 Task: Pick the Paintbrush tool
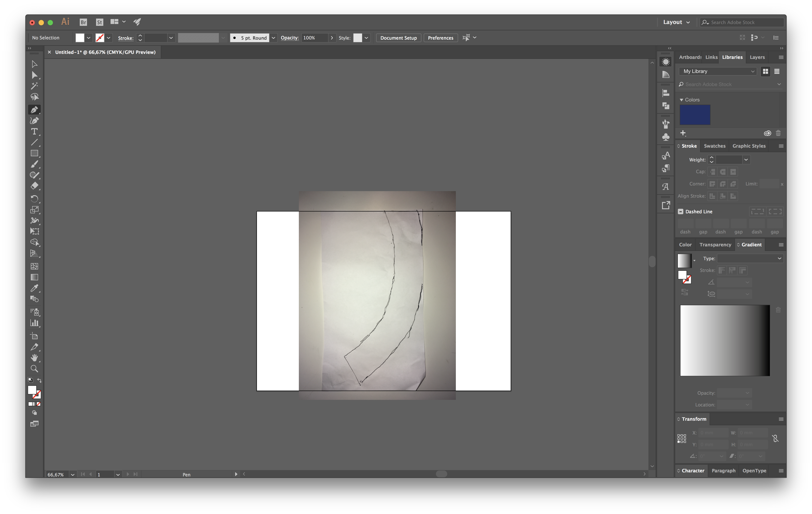tap(34, 164)
